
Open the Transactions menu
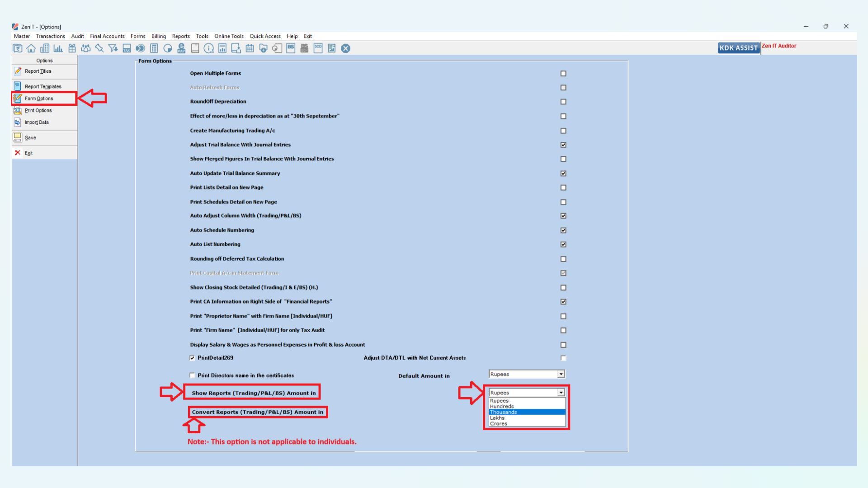[x=51, y=36]
